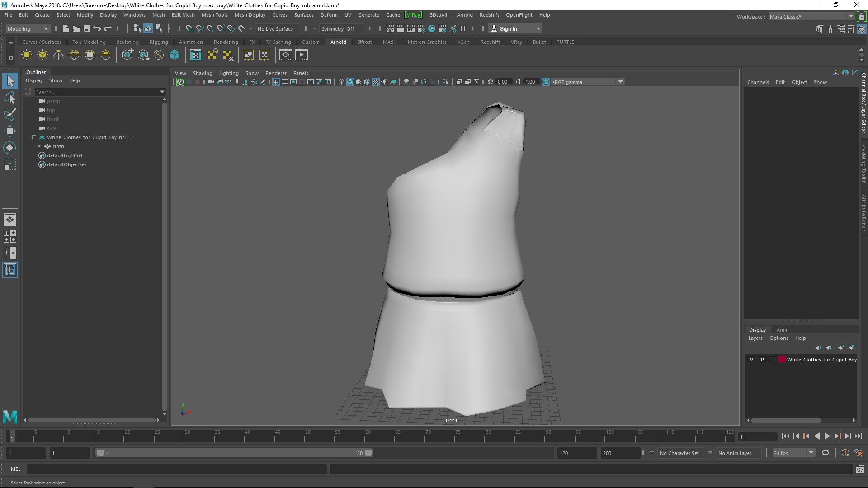Screen dimensions: 868x488
Task: Create new scene file icon
Action: tap(66, 28)
